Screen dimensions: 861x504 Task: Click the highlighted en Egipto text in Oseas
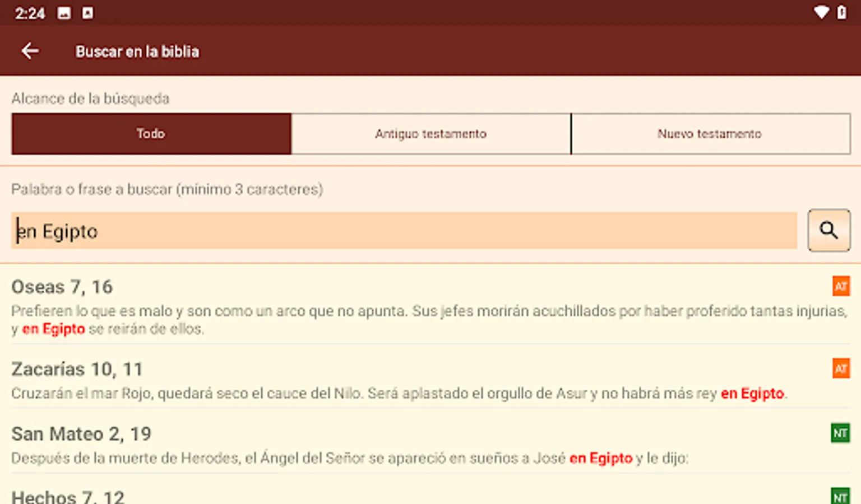[53, 329]
